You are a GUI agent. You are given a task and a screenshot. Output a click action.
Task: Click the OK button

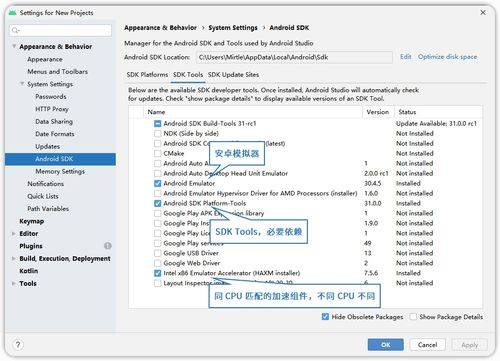(x=385, y=345)
